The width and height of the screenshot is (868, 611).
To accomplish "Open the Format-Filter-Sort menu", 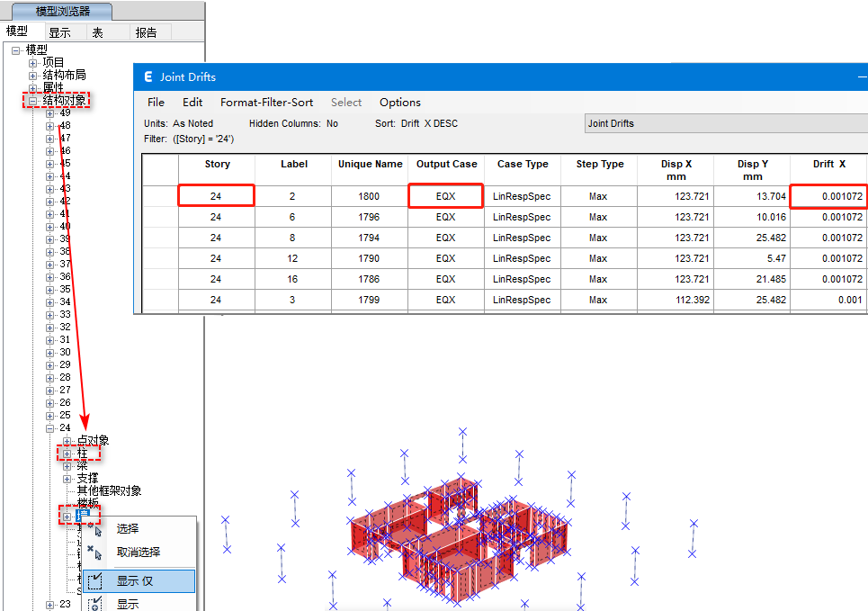I will [266, 103].
